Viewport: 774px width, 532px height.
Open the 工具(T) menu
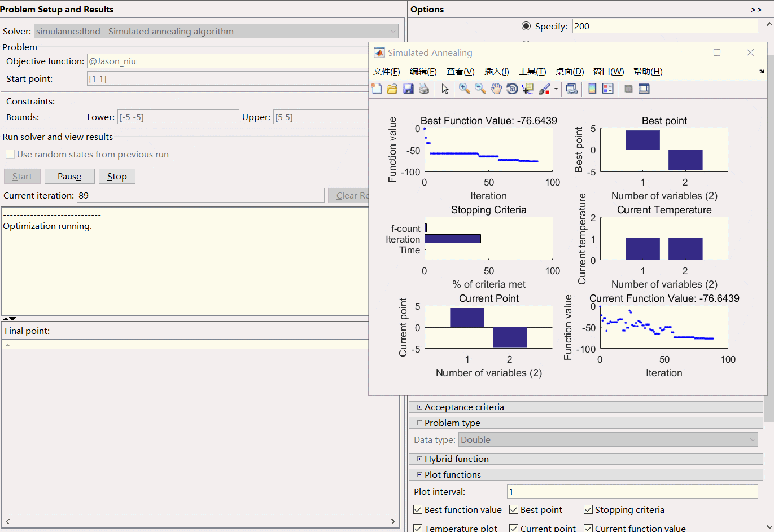[x=532, y=71]
